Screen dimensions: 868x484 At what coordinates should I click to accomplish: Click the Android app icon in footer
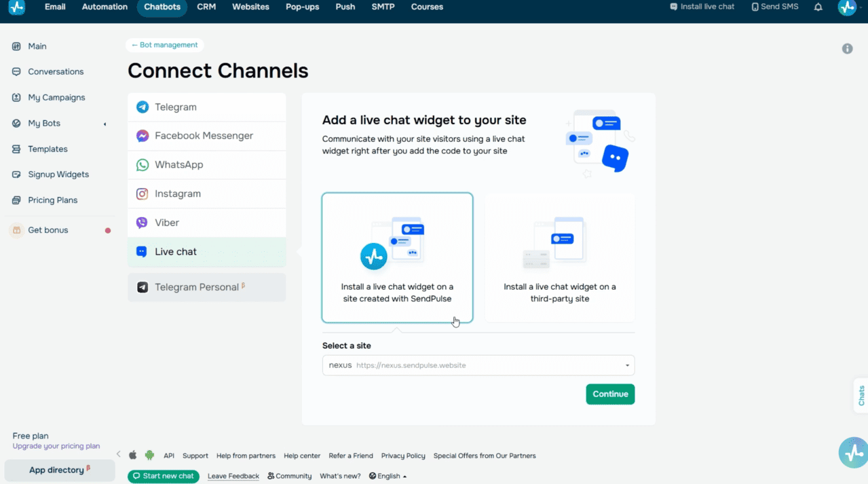tap(149, 455)
